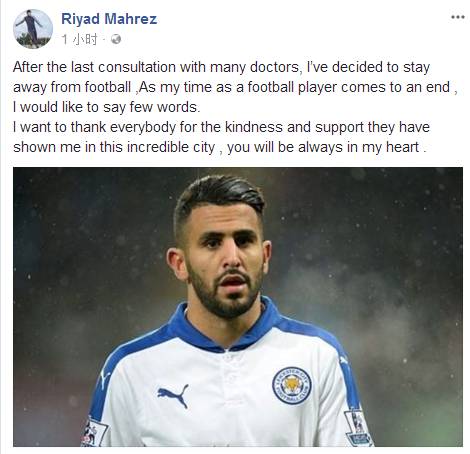Click the line "I would like to say few words."
This screenshot has height=454, width=470.
[x=107, y=107]
